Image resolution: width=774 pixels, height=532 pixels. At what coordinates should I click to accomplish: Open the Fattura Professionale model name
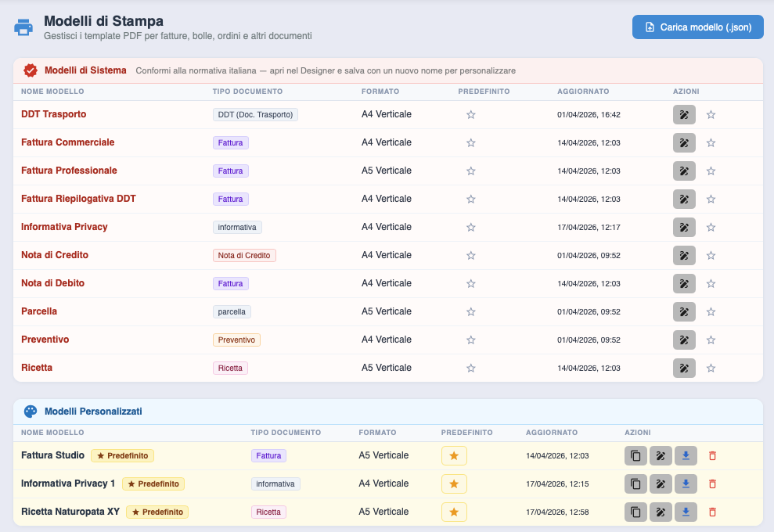(x=69, y=171)
